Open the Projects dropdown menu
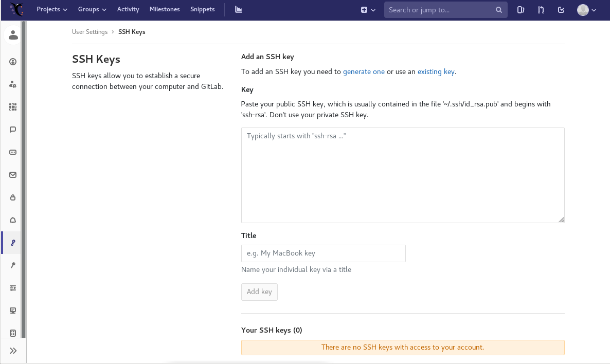The image size is (610, 364). [52, 9]
